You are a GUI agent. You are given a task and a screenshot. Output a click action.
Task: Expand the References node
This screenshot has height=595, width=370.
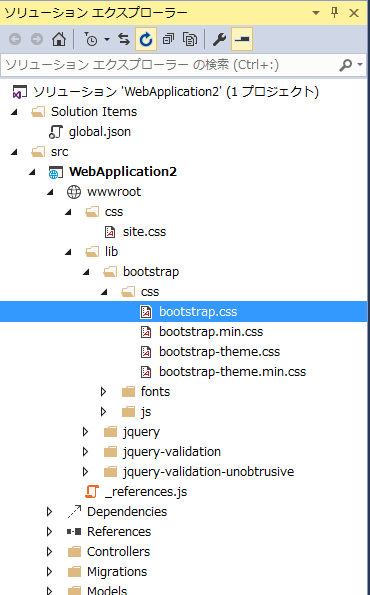(x=49, y=532)
